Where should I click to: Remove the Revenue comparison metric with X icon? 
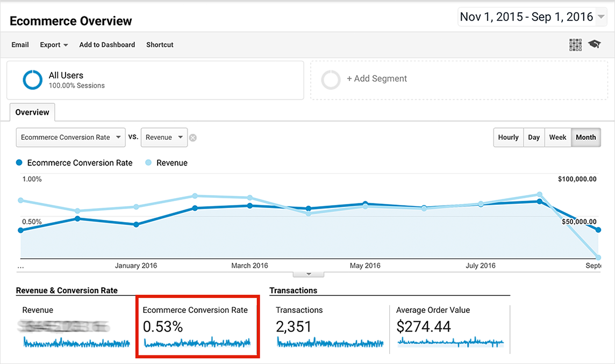[193, 138]
